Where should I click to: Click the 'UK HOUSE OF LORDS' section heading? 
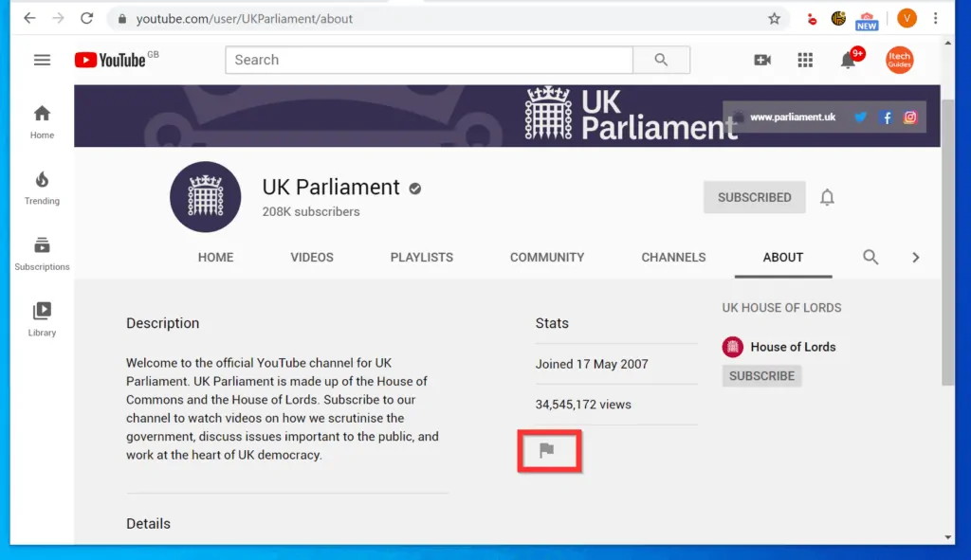pos(781,308)
